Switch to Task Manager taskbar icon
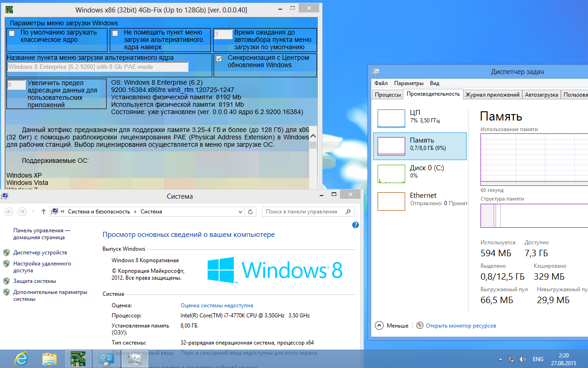The width and height of the screenshot is (588, 368). 135,358
